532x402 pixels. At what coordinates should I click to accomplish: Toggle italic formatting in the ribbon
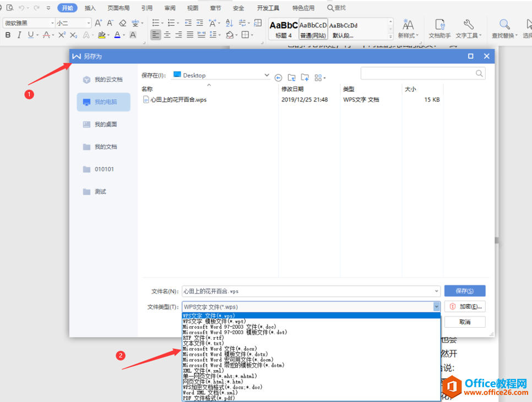tap(19, 35)
